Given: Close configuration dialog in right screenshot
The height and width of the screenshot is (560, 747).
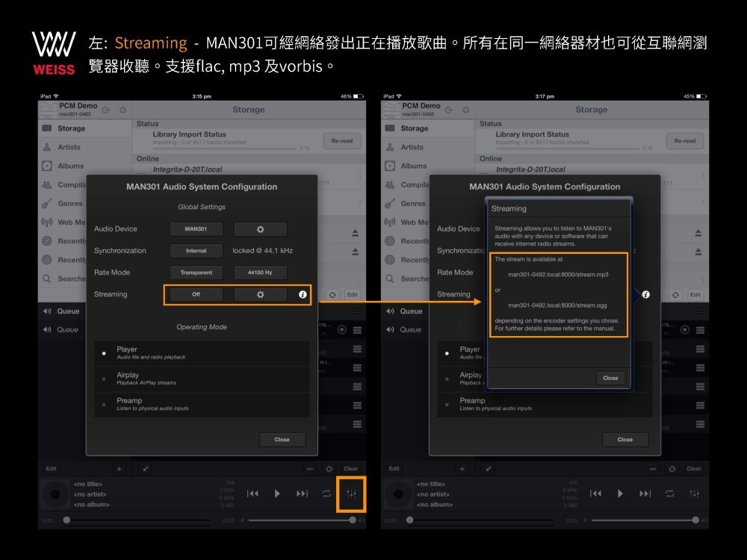Looking at the screenshot, I should [x=625, y=440].
